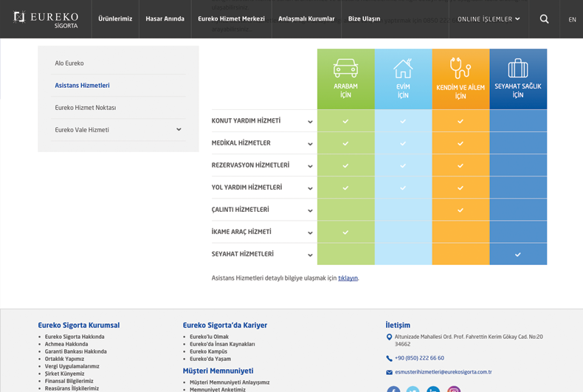Click Çalıntı Hizmetleri checkmark in orange column
Viewport: 583px width, 392px height.
pyautogui.click(x=460, y=210)
